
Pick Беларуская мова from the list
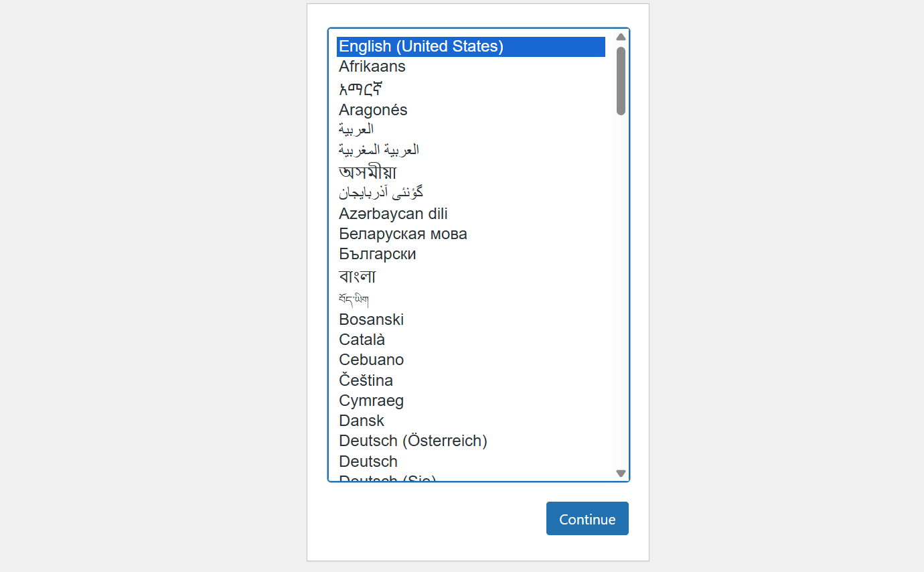[x=403, y=234]
